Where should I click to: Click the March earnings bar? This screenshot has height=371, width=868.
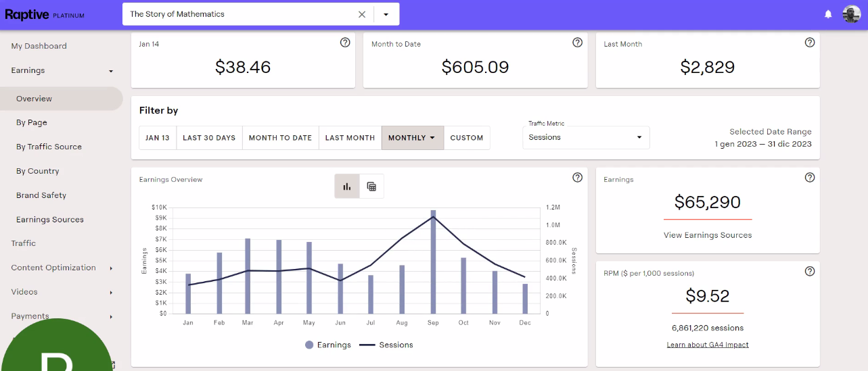pos(248,276)
